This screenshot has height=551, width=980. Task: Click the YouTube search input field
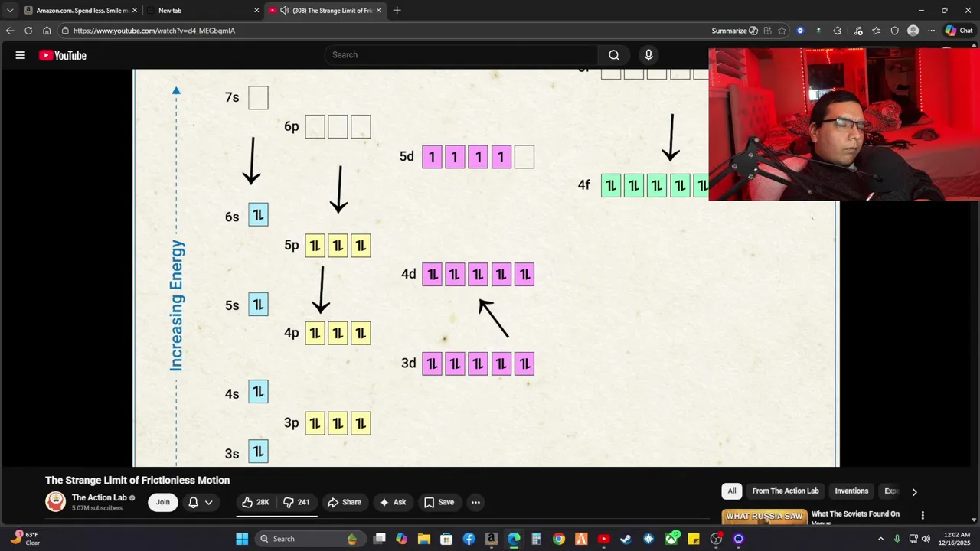pos(462,55)
